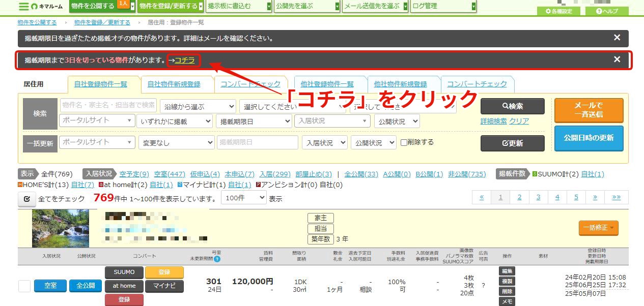
Task: Open the search row 公開状況 dropdown
Action: tap(397, 121)
